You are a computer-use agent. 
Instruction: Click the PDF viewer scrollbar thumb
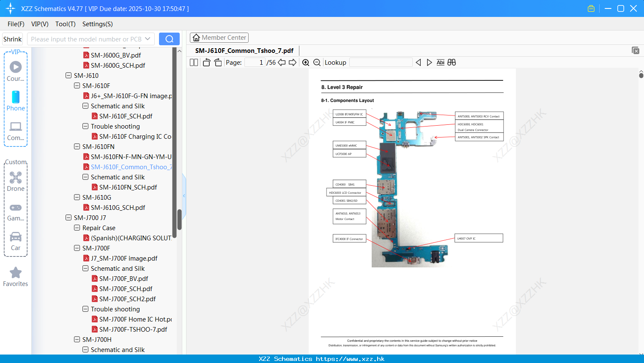click(x=641, y=75)
